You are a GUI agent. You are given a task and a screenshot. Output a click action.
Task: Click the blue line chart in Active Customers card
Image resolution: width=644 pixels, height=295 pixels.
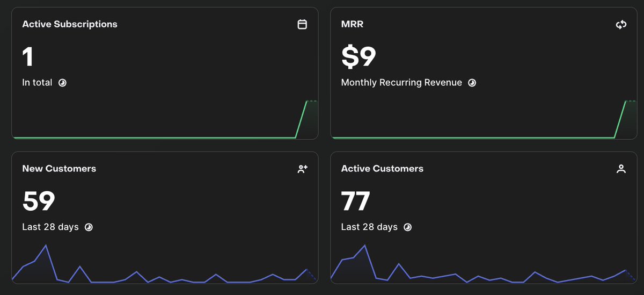point(484,263)
